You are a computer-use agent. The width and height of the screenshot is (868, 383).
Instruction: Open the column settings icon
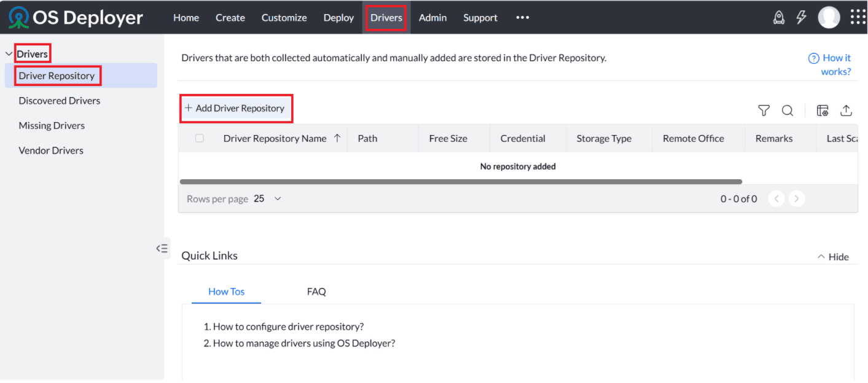click(822, 110)
